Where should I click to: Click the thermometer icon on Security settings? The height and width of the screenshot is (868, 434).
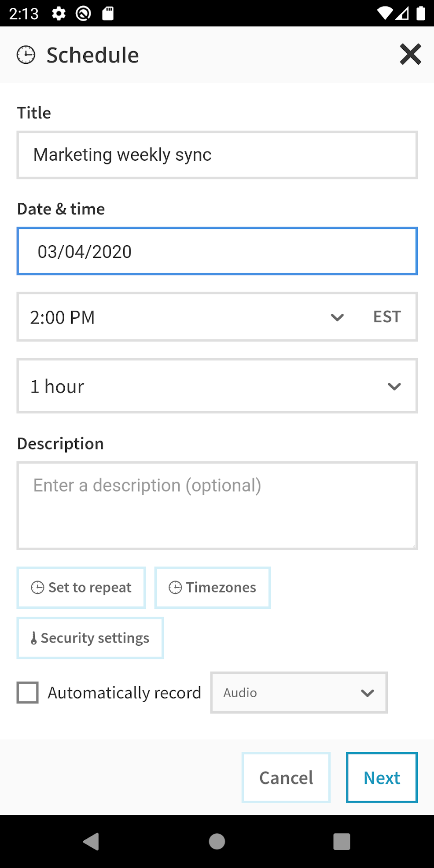coord(34,638)
